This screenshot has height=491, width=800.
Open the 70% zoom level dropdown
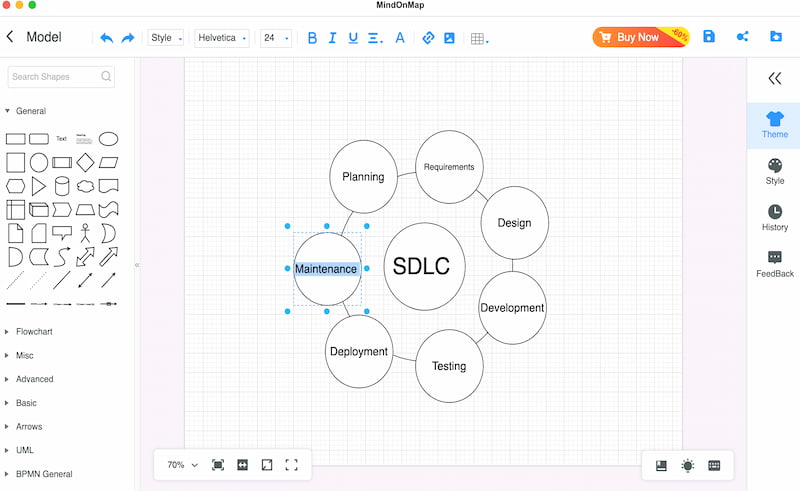tap(182, 465)
